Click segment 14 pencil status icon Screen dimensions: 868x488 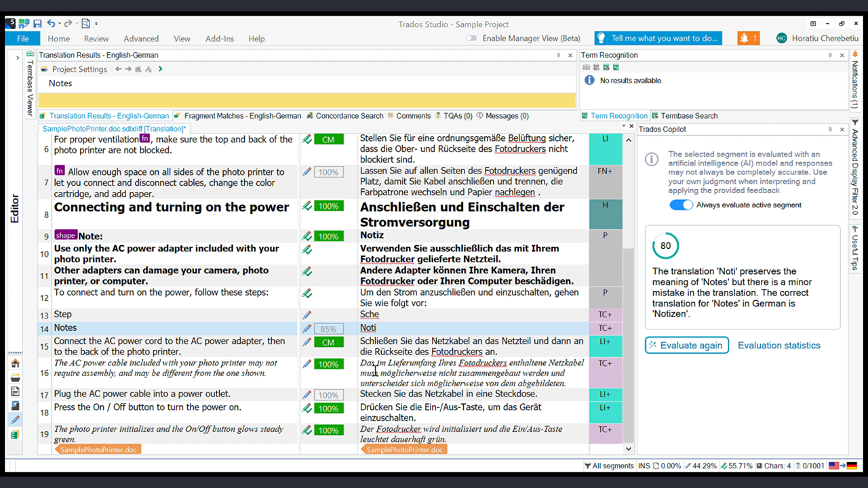307,328
